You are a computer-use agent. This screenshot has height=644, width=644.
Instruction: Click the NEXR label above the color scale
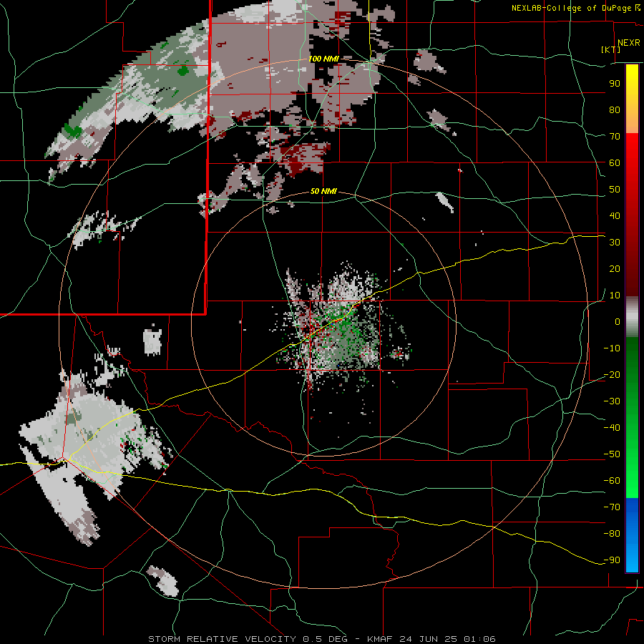point(628,42)
